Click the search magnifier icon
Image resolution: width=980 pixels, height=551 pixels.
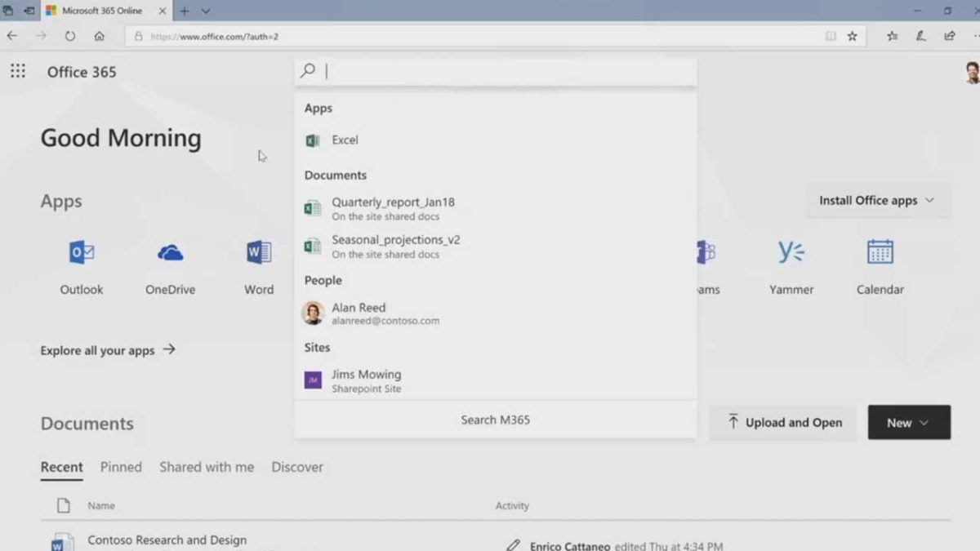[x=308, y=71]
